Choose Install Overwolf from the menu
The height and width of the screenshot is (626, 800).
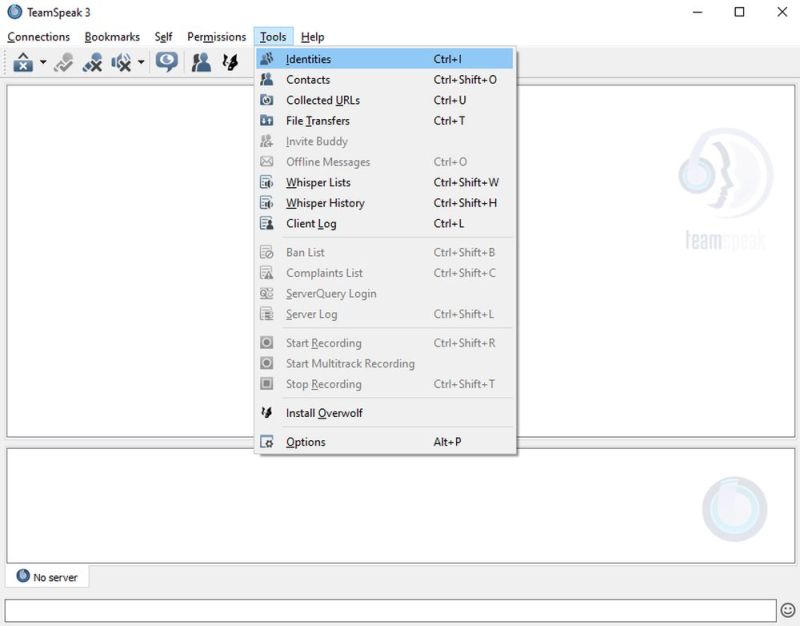pyautogui.click(x=385, y=413)
